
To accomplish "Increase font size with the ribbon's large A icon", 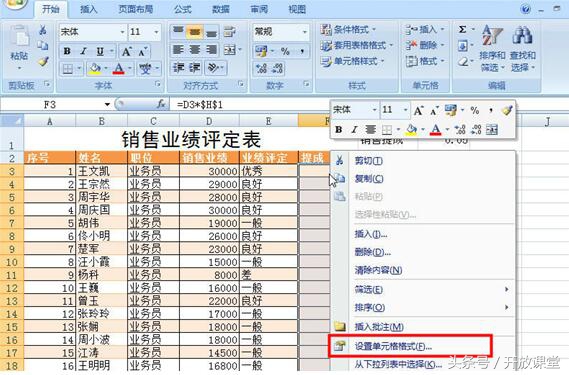I will click(126, 52).
